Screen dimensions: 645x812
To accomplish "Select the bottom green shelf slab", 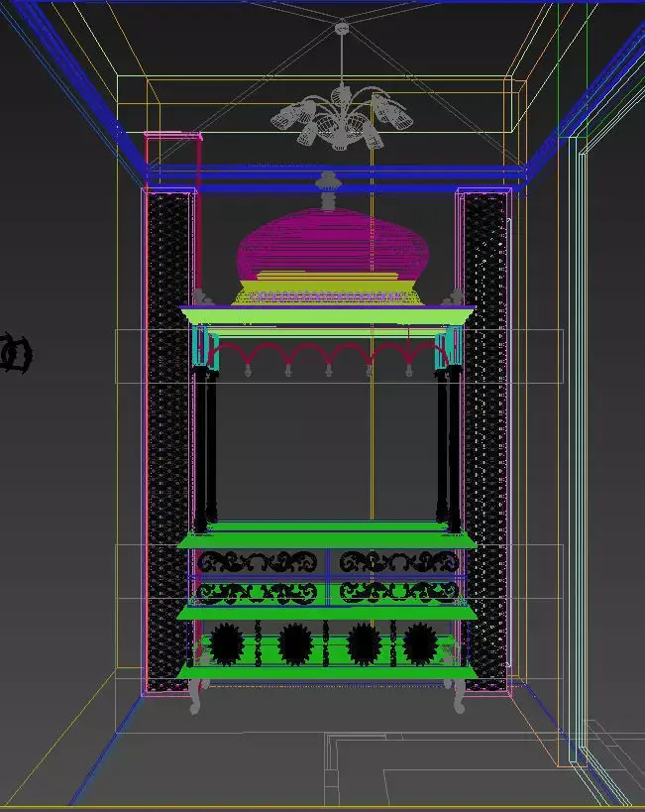I will pyautogui.click(x=327, y=672).
